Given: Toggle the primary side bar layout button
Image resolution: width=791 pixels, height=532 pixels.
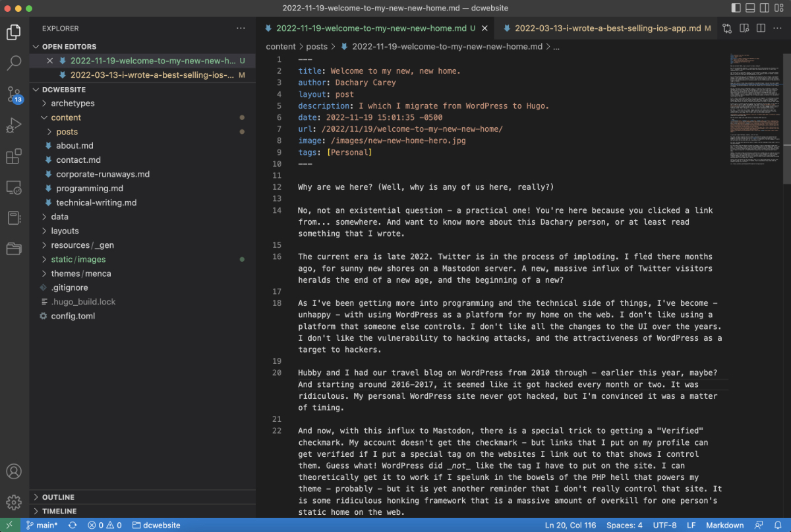Looking at the screenshot, I should [x=736, y=8].
